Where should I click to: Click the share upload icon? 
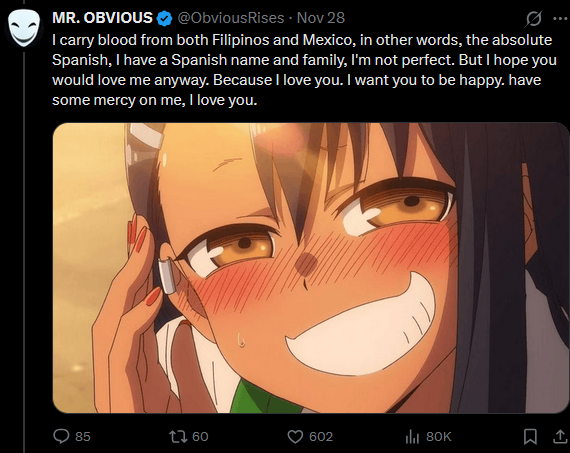[x=560, y=437]
